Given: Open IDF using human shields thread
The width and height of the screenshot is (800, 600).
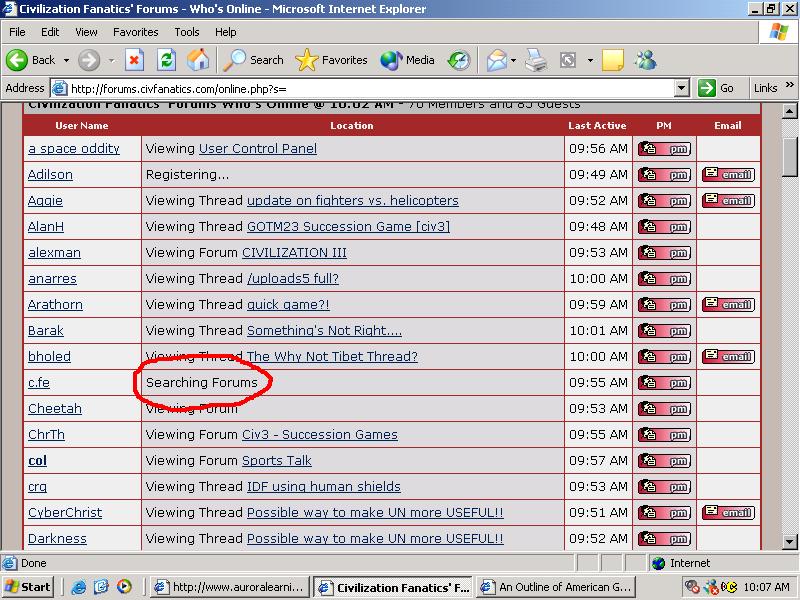Looking at the screenshot, I should click(x=323, y=487).
